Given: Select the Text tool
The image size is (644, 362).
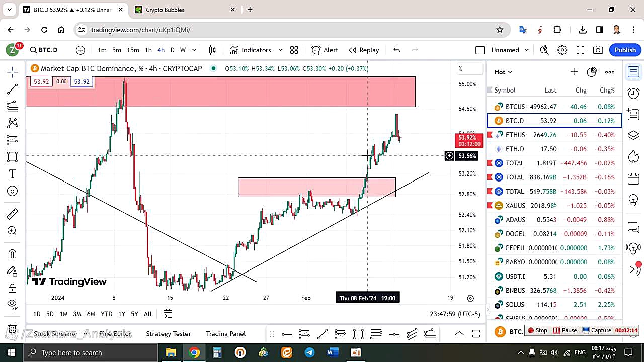Looking at the screenshot, I should 13,174.
